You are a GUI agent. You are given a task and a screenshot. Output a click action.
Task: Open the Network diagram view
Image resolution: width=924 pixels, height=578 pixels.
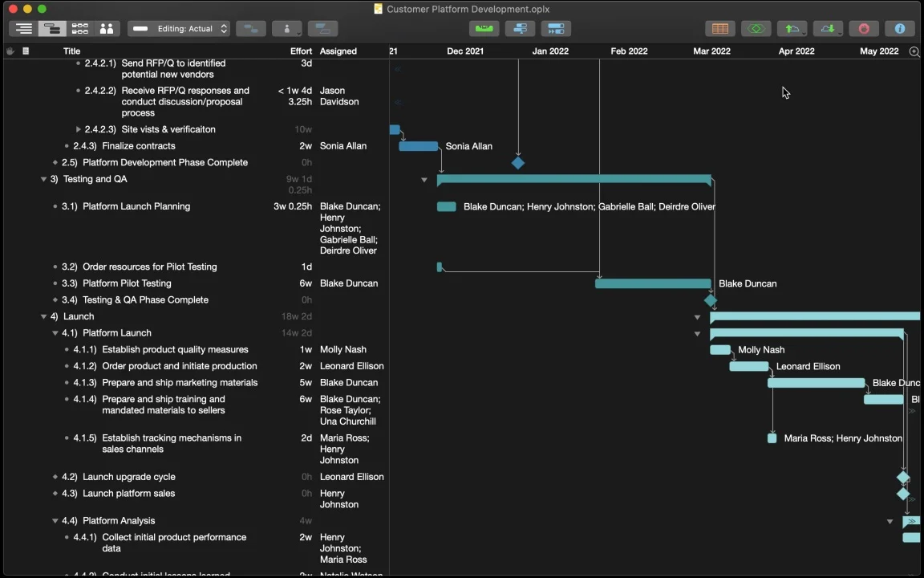79,28
